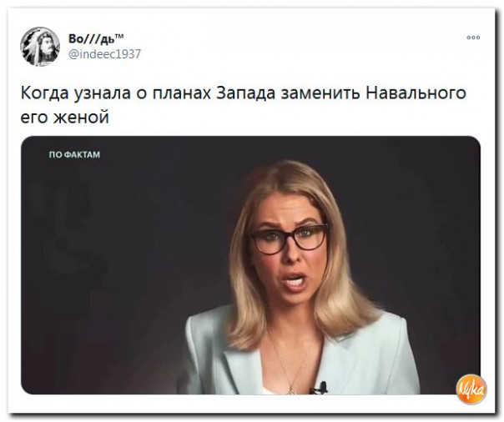Click the words его женой
The height and width of the screenshot is (422, 504).
[x=64, y=118]
